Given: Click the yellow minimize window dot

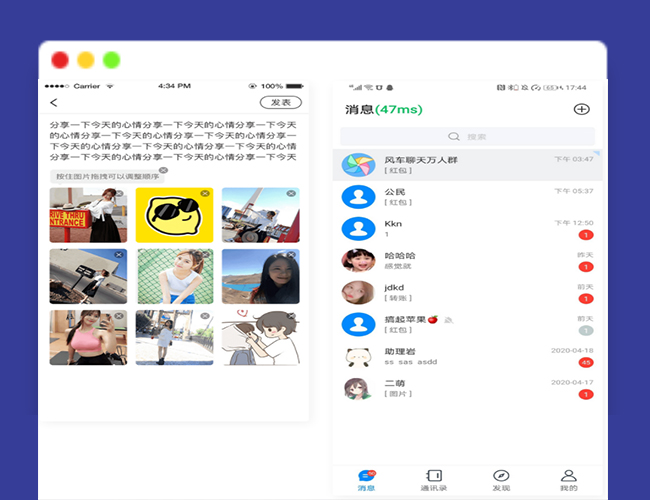Looking at the screenshot, I should (x=85, y=60).
